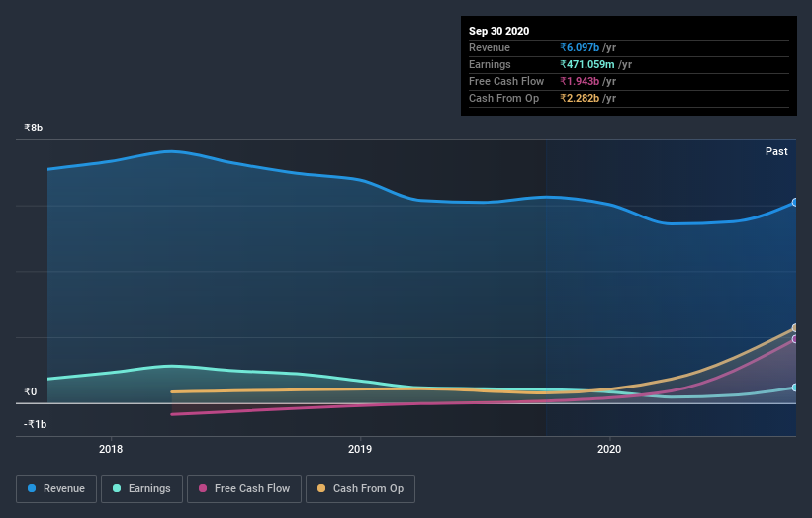This screenshot has width=812, height=518.
Task: Click the ₹2.282b cash from op value
Action: 580,98
